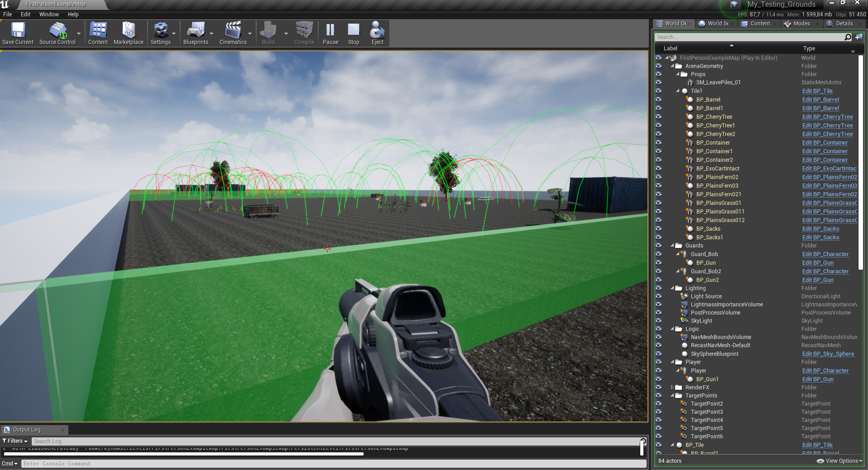
Task: Switch to the Modes tab
Action: [x=801, y=24]
